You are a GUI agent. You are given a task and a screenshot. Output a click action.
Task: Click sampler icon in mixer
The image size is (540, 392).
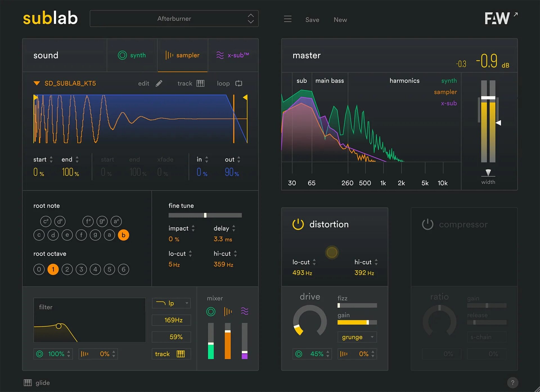point(228,311)
